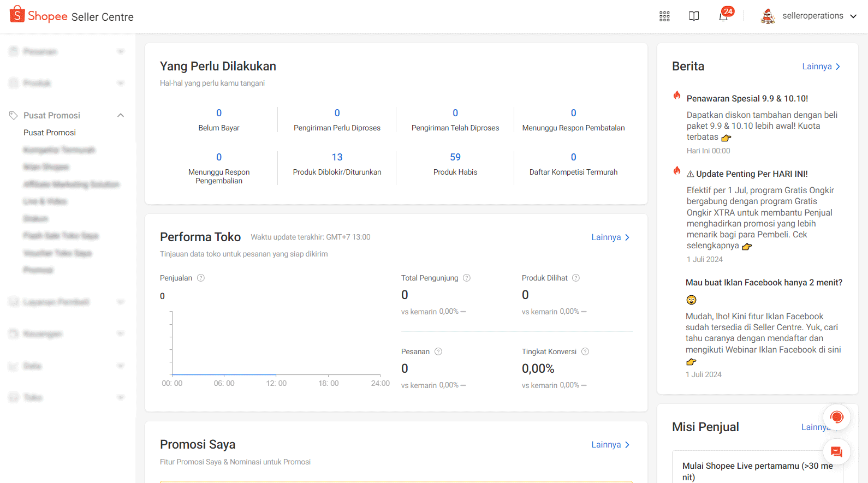Image resolution: width=868 pixels, height=483 pixels.
Task: Open the selleroperations account dropdown
Action: coord(808,16)
